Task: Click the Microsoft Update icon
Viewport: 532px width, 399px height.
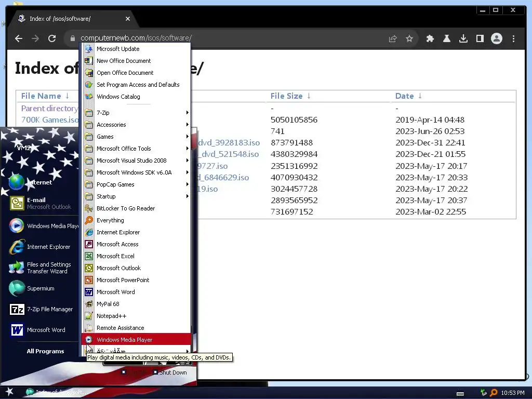Action: point(88,49)
